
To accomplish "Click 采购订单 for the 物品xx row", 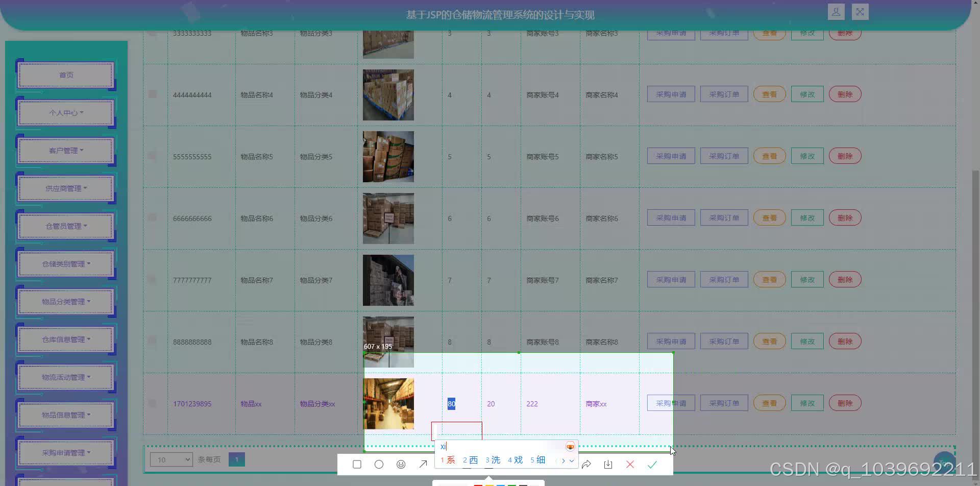I will [724, 403].
